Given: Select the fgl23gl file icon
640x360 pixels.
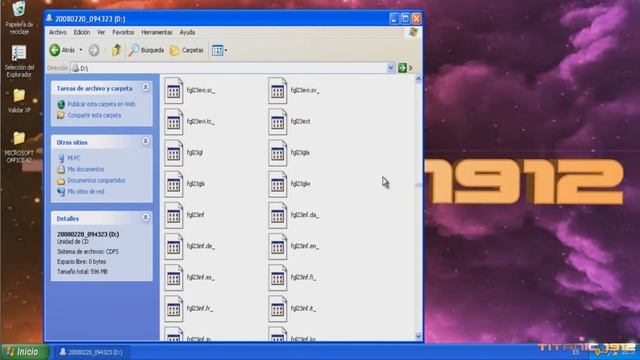Looking at the screenshot, I should tap(174, 153).
